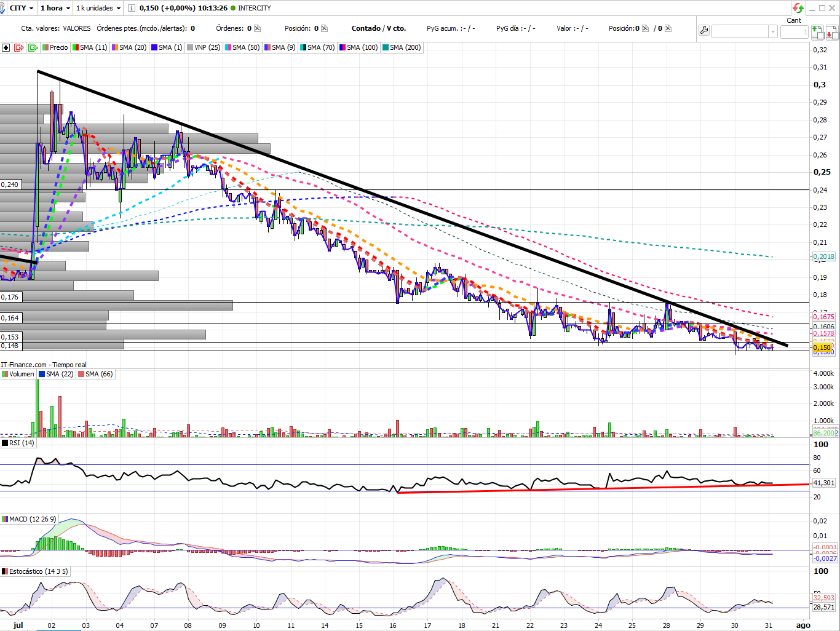Viewport: 840px width, 631px height.
Task: Click the close icon next to Órdenes
Action: pos(257,28)
